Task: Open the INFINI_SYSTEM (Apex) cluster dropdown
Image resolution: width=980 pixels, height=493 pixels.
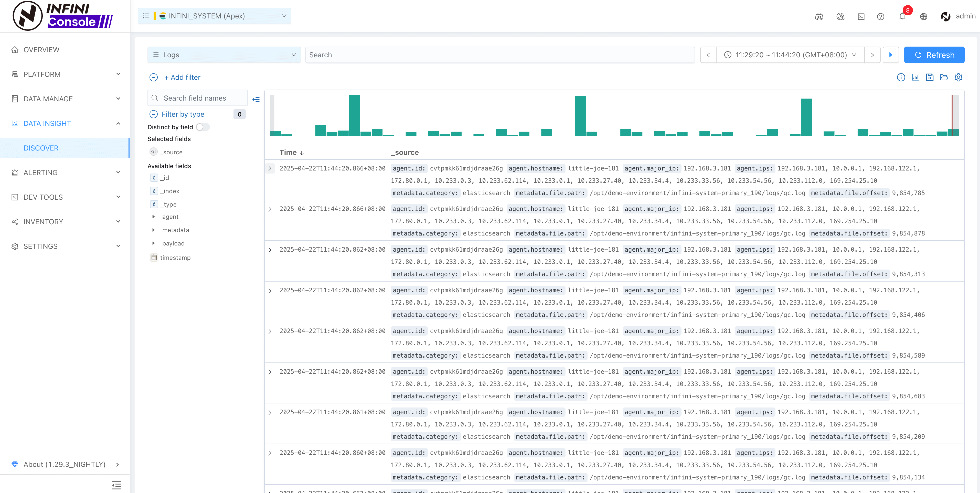Action: pyautogui.click(x=215, y=16)
